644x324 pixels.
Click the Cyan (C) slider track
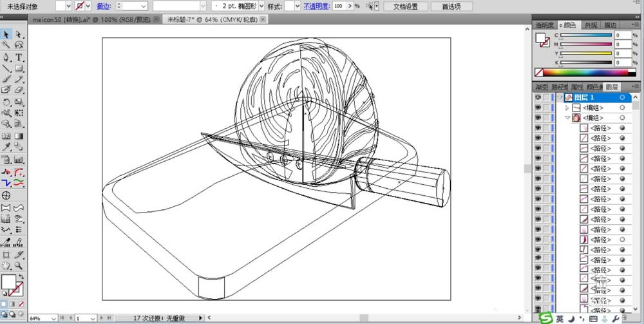pos(586,35)
